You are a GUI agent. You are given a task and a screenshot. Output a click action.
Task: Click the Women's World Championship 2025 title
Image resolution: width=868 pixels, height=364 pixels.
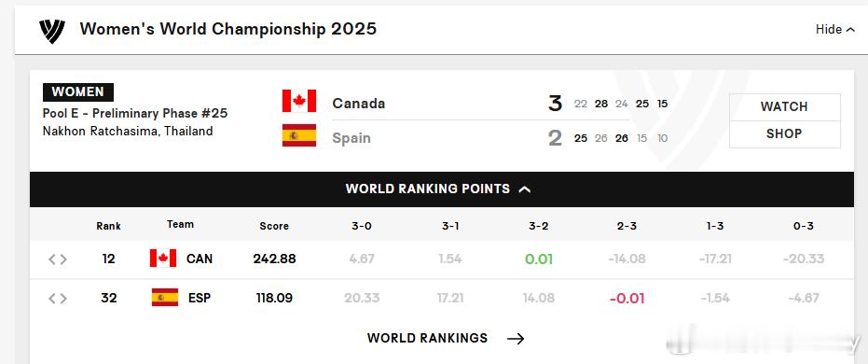(228, 29)
